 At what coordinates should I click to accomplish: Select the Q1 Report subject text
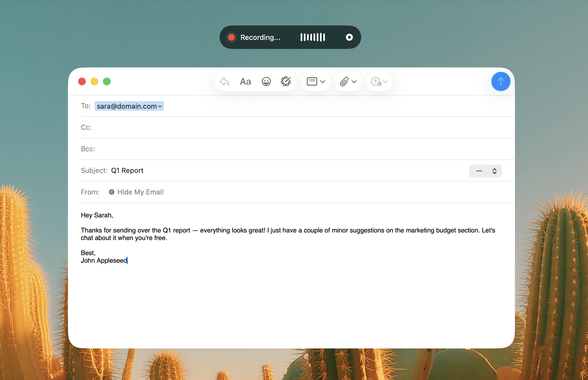[x=127, y=170]
